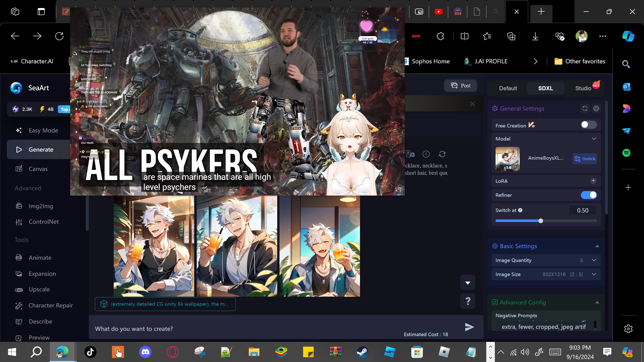Click the Switch model button

click(585, 159)
